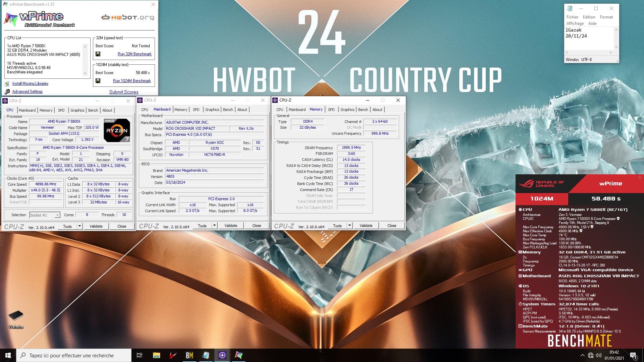This screenshot has height=362, width=644.
Task: Click into the Notepad text area
Action: pyautogui.click(x=589, y=39)
